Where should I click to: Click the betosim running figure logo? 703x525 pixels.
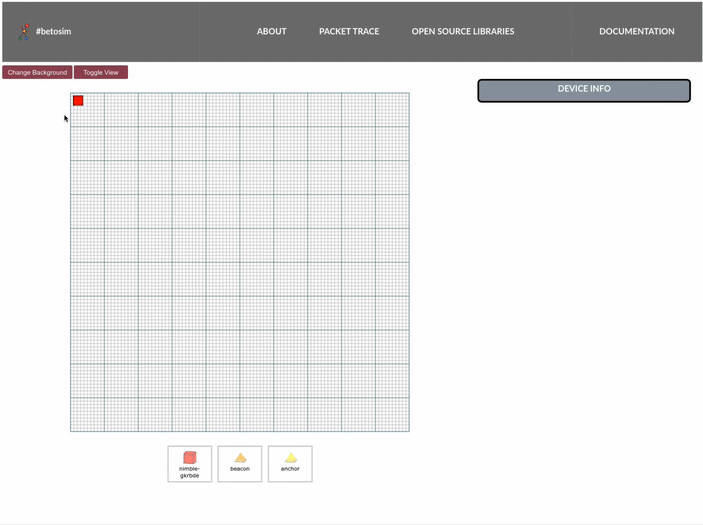click(x=24, y=31)
